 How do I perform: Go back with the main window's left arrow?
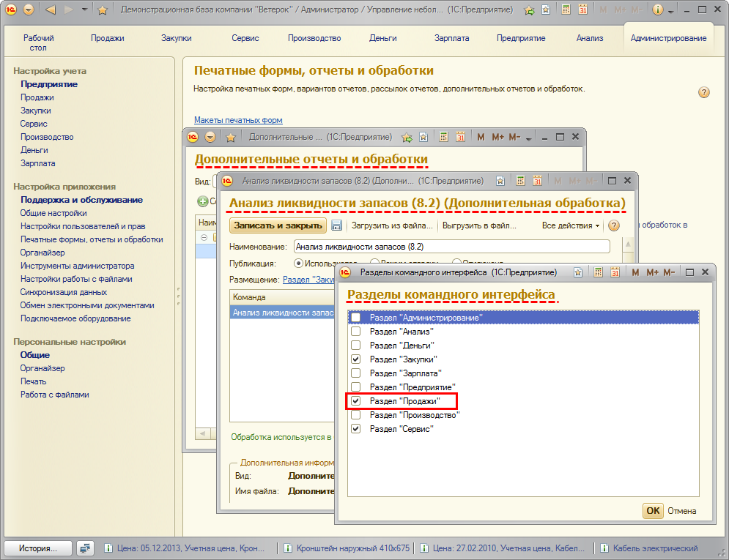[51, 10]
